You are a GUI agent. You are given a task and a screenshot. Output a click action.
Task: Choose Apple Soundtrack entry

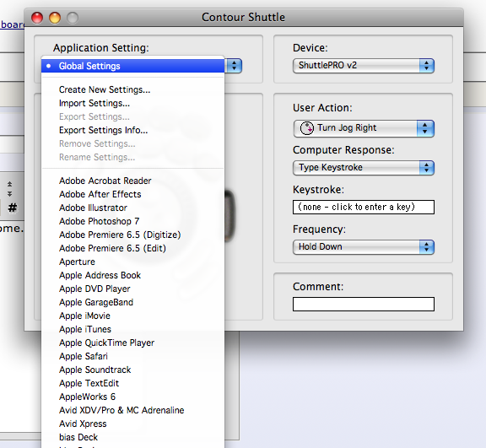pos(132,370)
